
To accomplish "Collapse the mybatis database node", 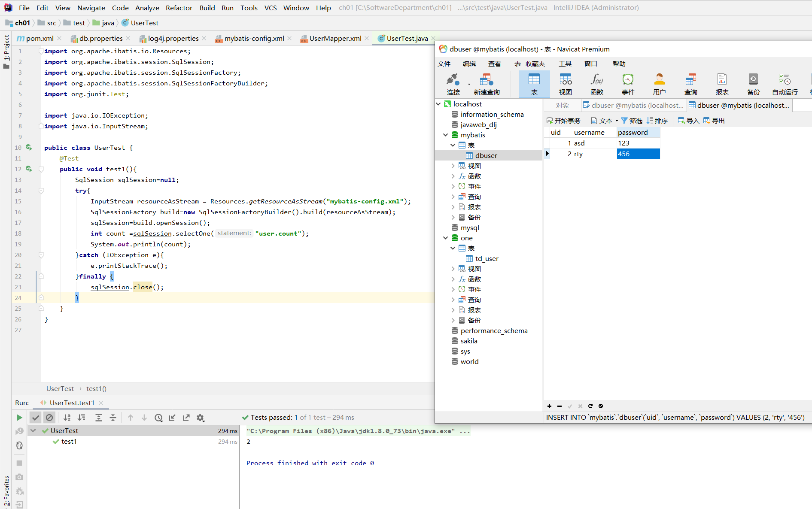I will click(x=446, y=135).
